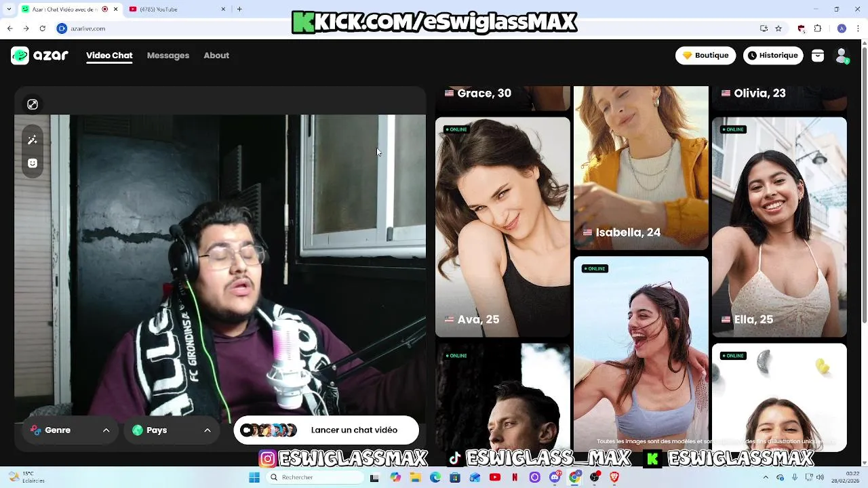Click the Azar logo
The image size is (868, 488).
point(39,56)
